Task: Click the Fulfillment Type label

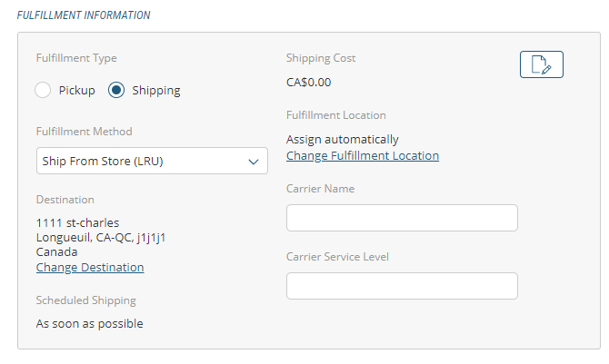Action: [76, 58]
